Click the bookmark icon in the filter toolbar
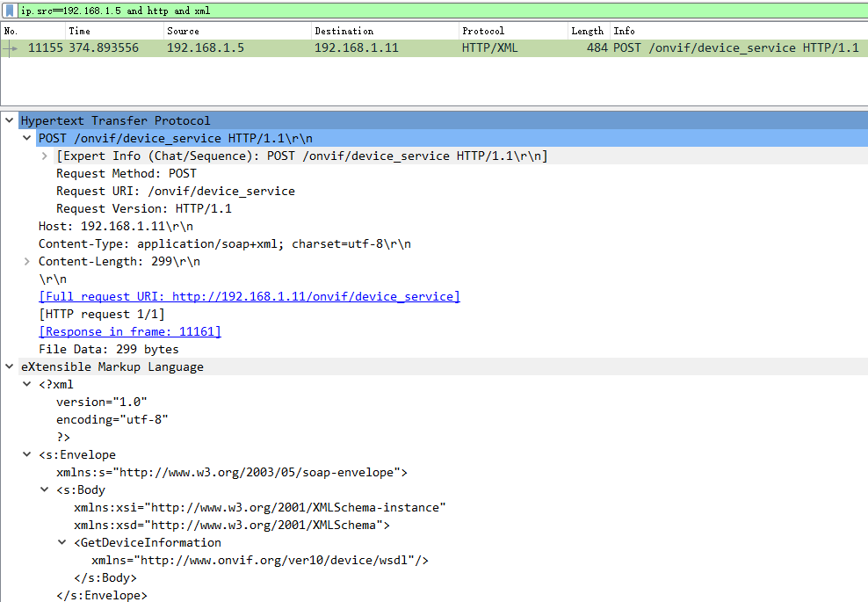Screen dimensions: 868x602 click(9, 10)
